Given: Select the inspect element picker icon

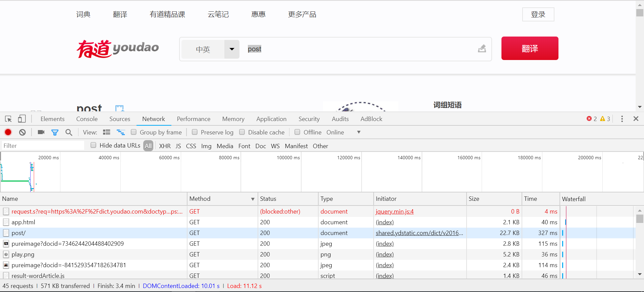Looking at the screenshot, I should (8, 119).
